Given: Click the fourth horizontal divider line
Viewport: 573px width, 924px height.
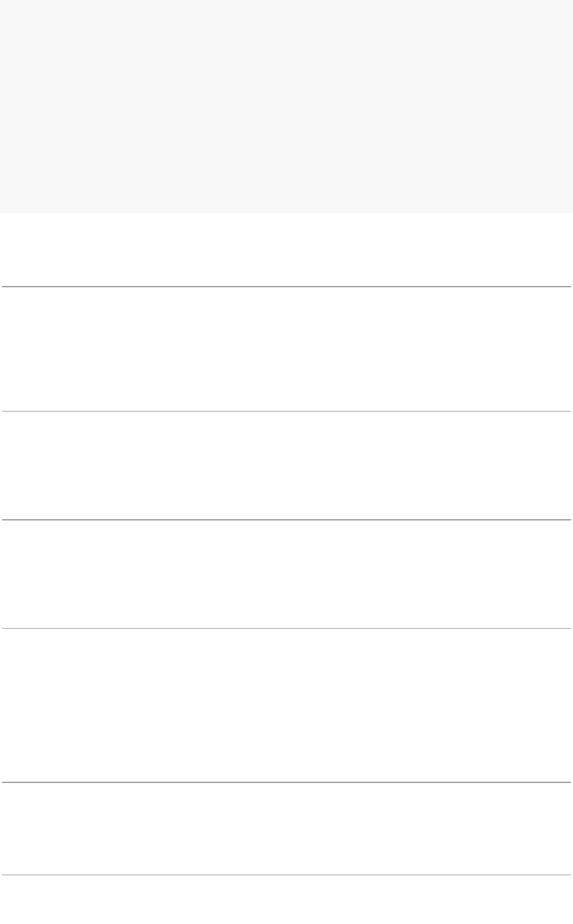Looking at the screenshot, I should [286, 628].
